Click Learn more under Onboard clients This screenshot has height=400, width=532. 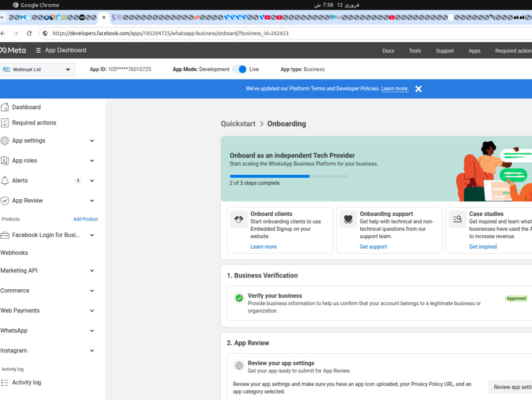(263, 247)
